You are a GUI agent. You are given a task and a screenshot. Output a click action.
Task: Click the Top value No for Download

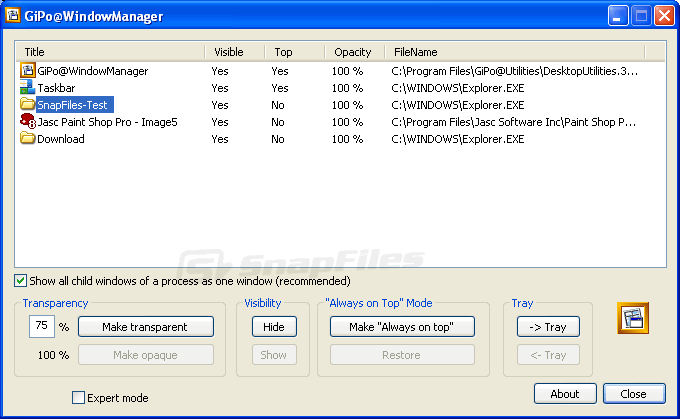click(x=278, y=139)
